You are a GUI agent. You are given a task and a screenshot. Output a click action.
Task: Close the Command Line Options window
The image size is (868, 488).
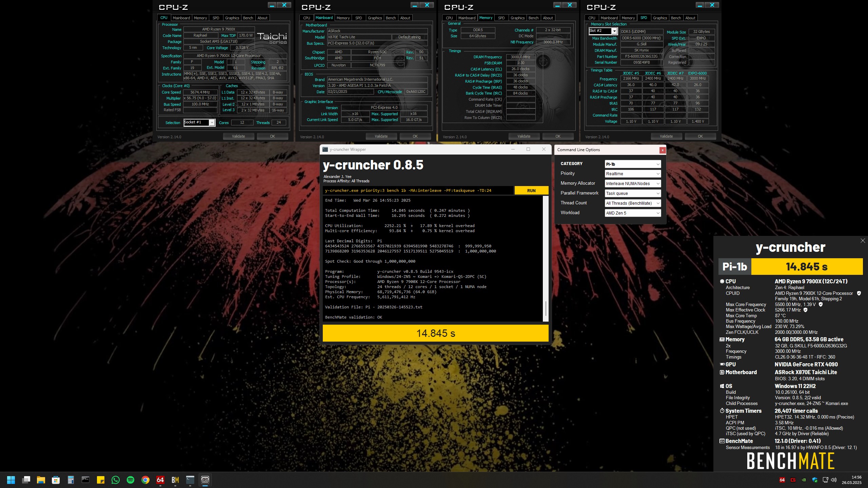[x=662, y=150]
